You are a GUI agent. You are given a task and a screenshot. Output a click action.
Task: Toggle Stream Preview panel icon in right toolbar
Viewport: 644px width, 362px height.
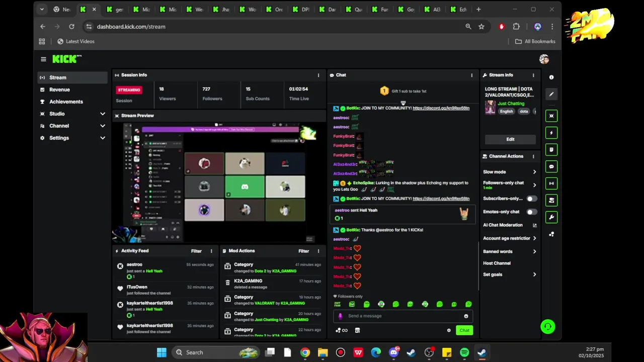[x=551, y=116]
